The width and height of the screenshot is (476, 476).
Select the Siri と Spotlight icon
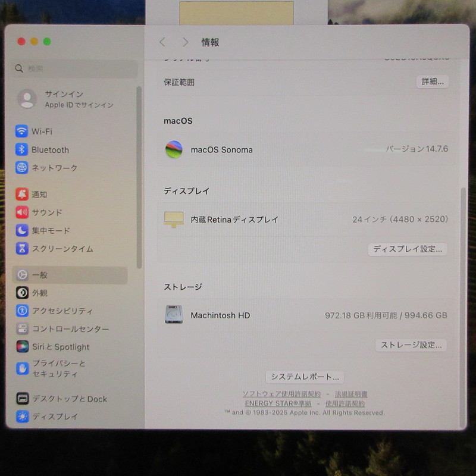coord(23,346)
